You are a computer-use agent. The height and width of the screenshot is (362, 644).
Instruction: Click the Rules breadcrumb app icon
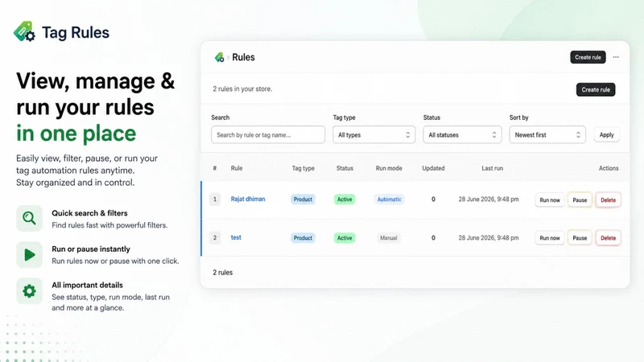[219, 57]
